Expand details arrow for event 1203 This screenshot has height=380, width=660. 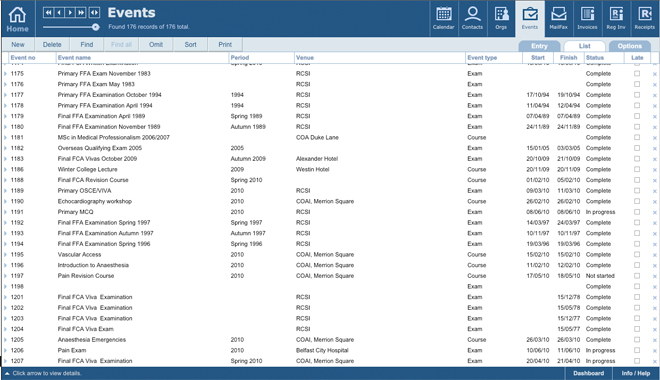pos(5,318)
